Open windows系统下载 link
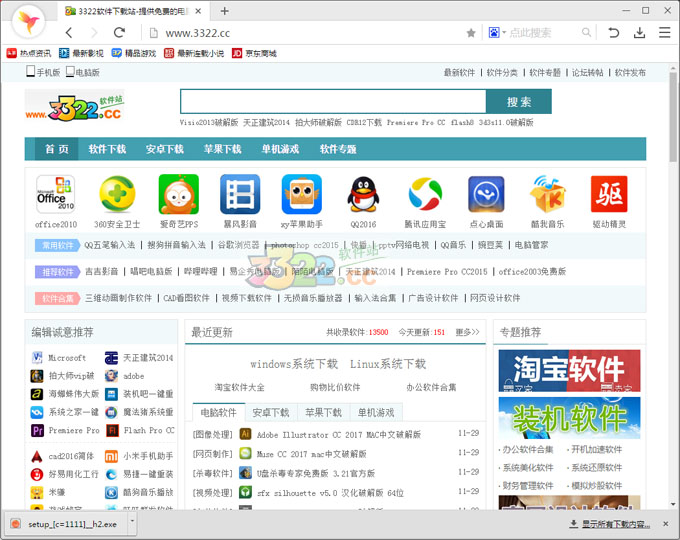The height and width of the screenshot is (540, 680). [x=294, y=364]
